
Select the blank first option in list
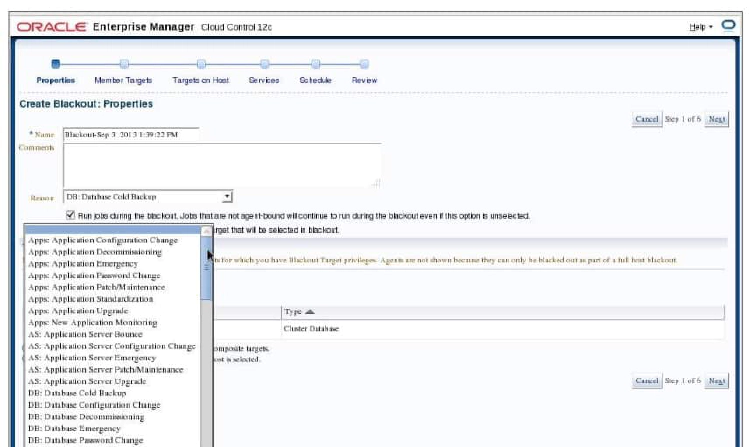pos(113,230)
